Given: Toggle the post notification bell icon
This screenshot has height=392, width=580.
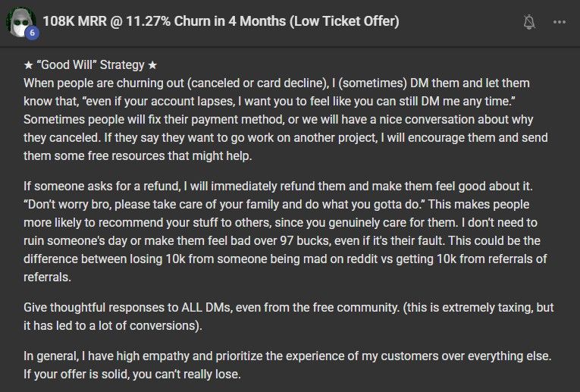Looking at the screenshot, I should 529,22.
